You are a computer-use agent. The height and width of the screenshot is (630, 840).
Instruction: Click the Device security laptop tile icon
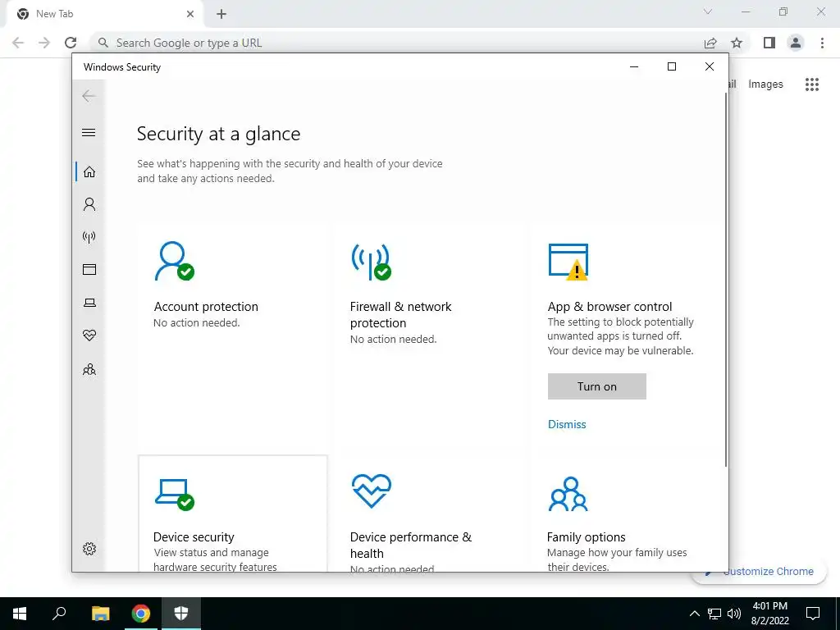pos(175,495)
